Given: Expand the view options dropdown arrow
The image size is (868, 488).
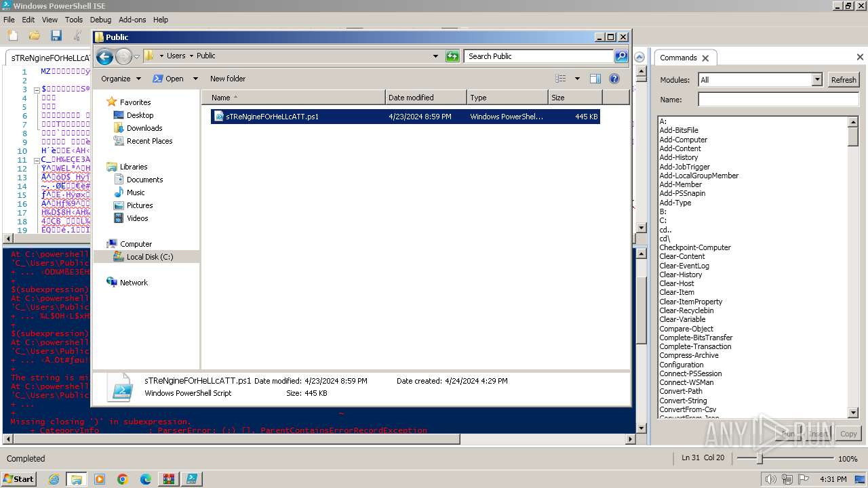Looking at the screenshot, I should pyautogui.click(x=577, y=79).
